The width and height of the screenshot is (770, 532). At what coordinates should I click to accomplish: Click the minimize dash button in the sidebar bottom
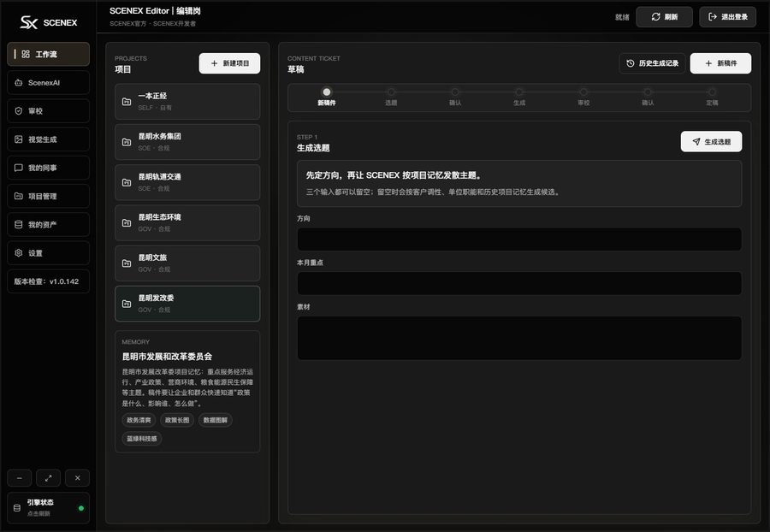pyautogui.click(x=19, y=478)
